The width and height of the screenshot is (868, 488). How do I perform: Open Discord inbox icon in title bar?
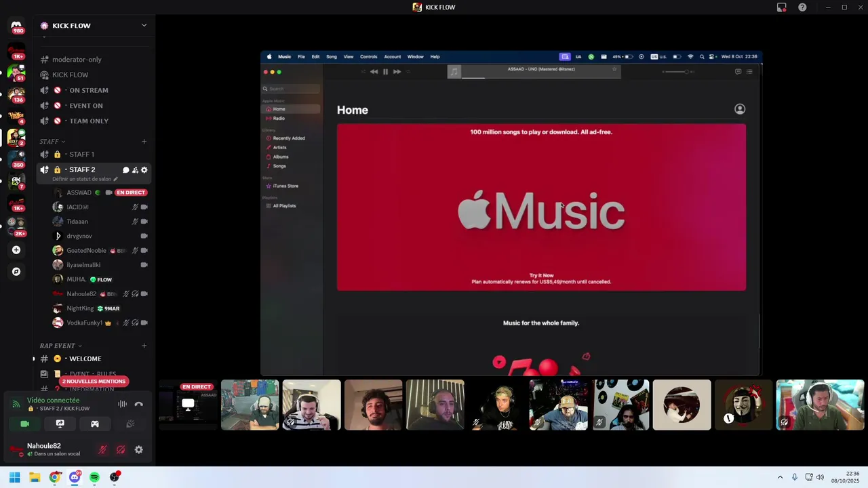(x=782, y=7)
